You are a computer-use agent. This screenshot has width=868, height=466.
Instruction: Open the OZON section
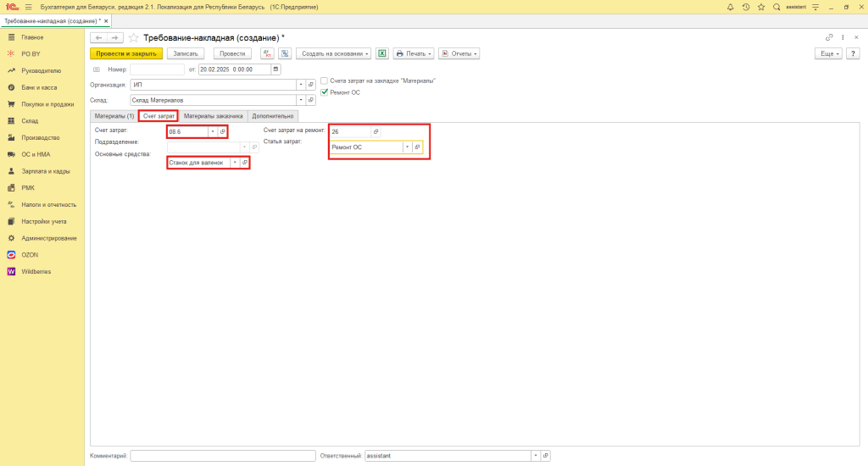pos(30,255)
